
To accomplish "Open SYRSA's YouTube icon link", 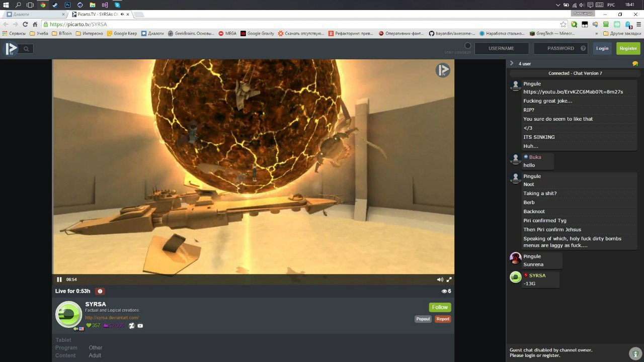I will click(x=140, y=326).
